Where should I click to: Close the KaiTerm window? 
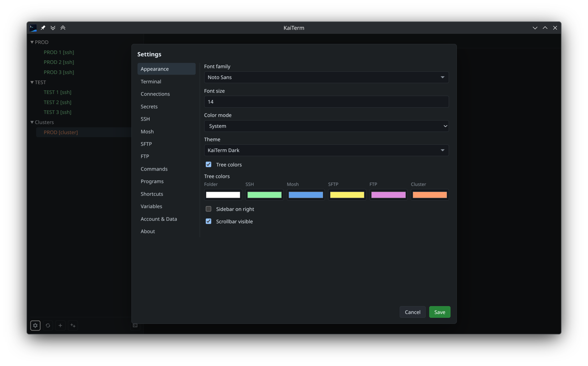pos(555,28)
